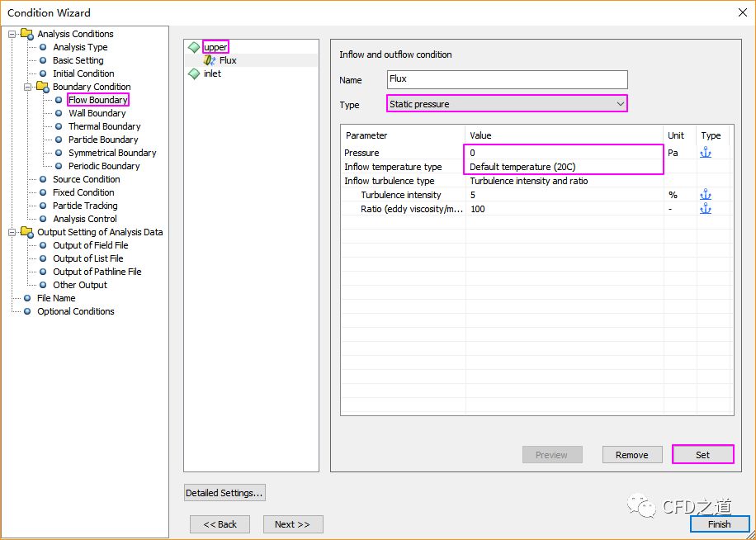Click the anchor icon for Turbulence intensity
The width and height of the screenshot is (756, 540).
tap(705, 195)
